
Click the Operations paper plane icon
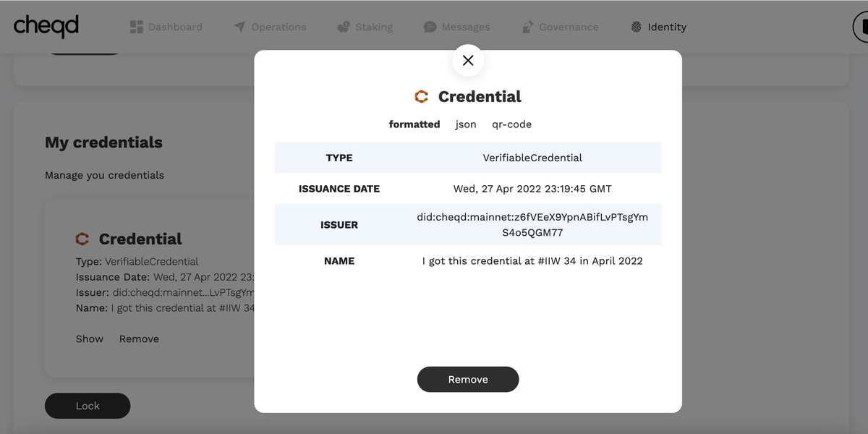pos(239,27)
